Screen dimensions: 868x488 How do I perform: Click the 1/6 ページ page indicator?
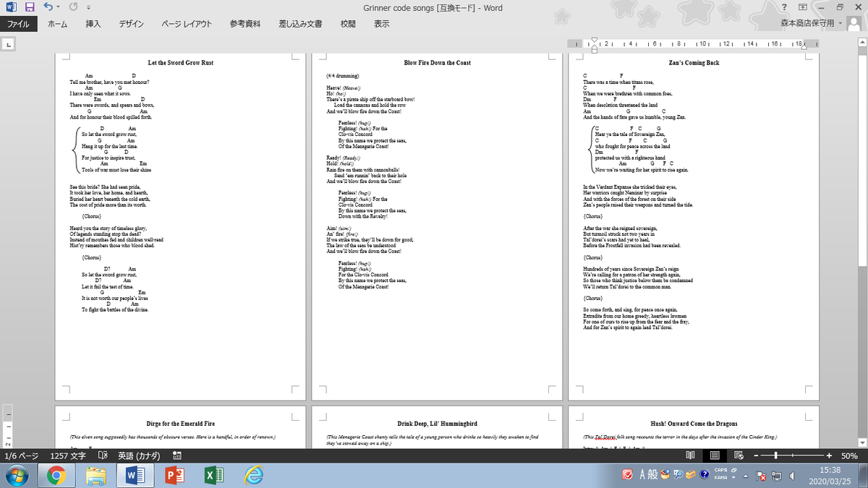pyautogui.click(x=21, y=456)
